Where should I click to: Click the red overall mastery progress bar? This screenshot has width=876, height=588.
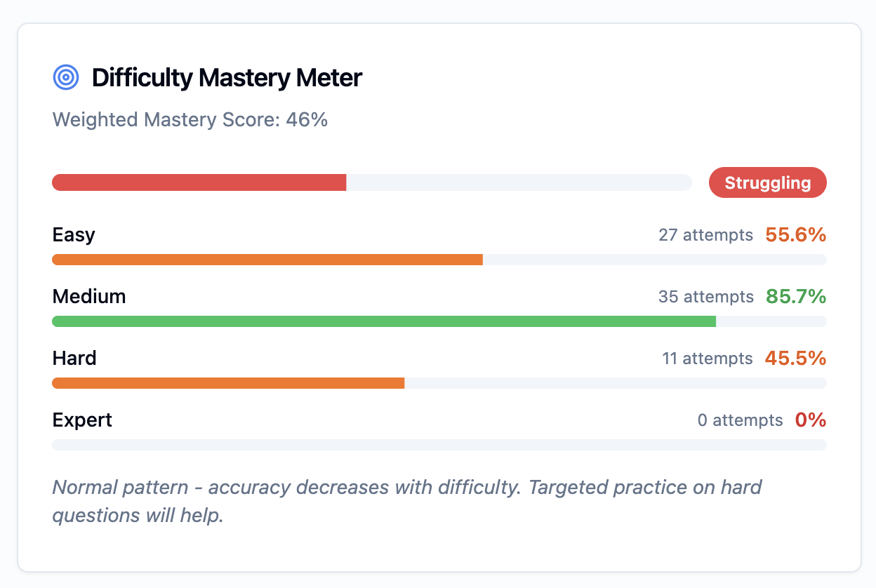(372, 182)
